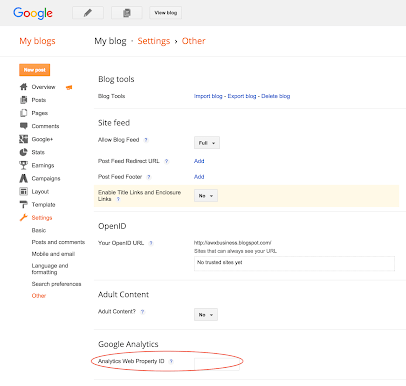
Task: Select Mobile and email settings sub-item
Action: [x=53, y=254]
